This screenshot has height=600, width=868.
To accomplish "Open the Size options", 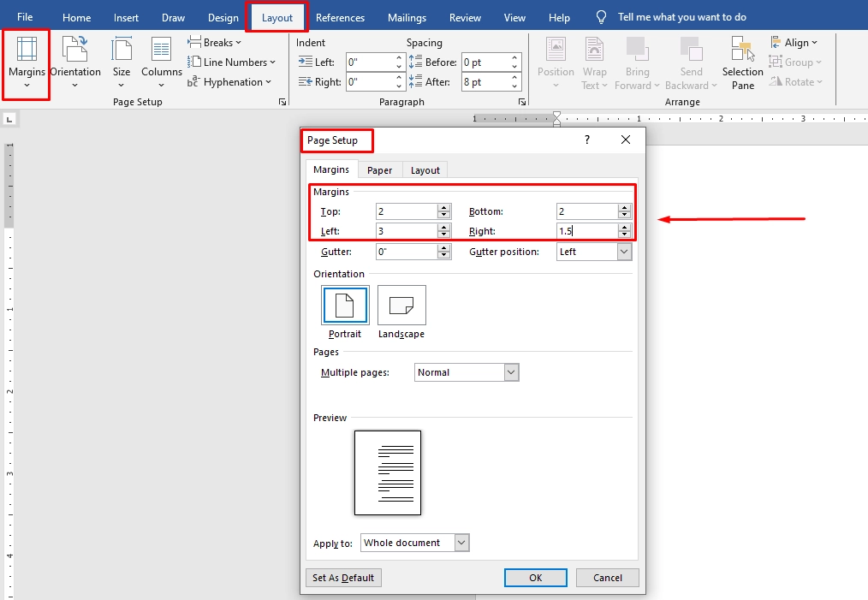I will point(121,62).
